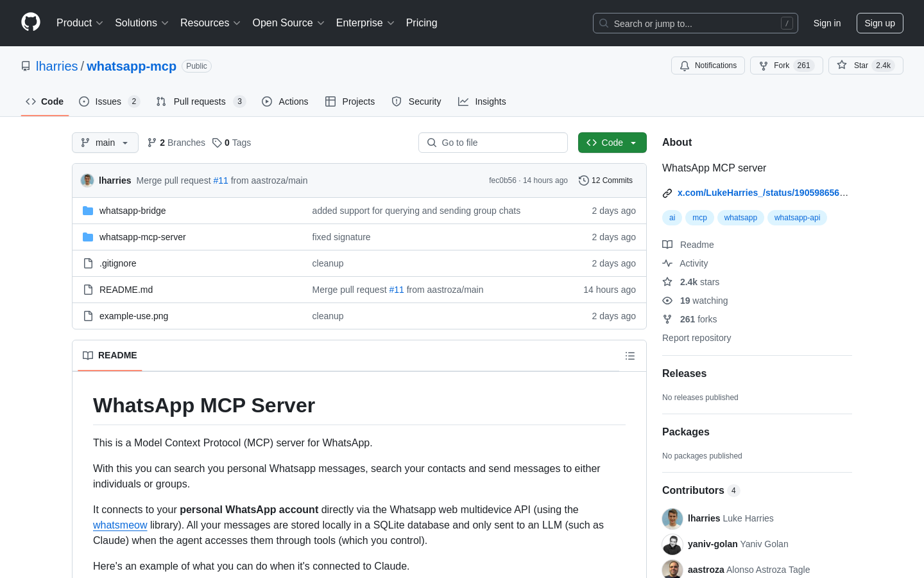The image size is (924, 578).
Task: Click the Fork button
Action: (787, 66)
